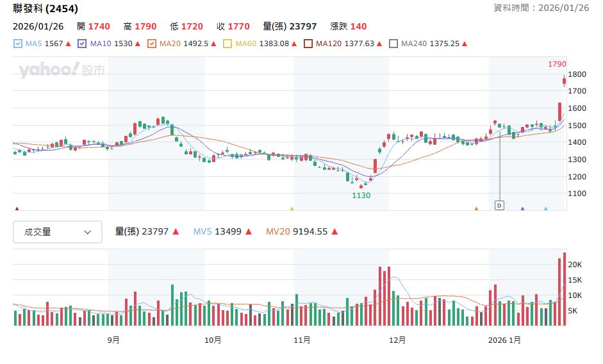Enable the MA240 moving average checkbox

[x=395, y=44]
